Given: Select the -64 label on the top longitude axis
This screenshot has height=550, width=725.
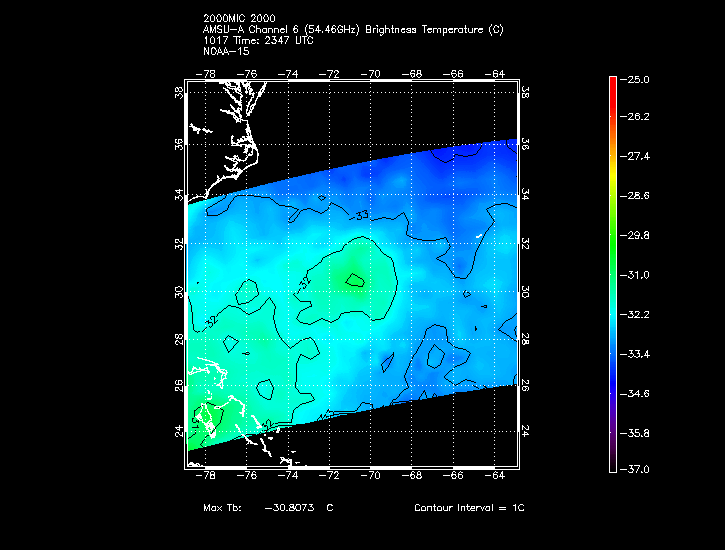Looking at the screenshot, I should point(494,74).
